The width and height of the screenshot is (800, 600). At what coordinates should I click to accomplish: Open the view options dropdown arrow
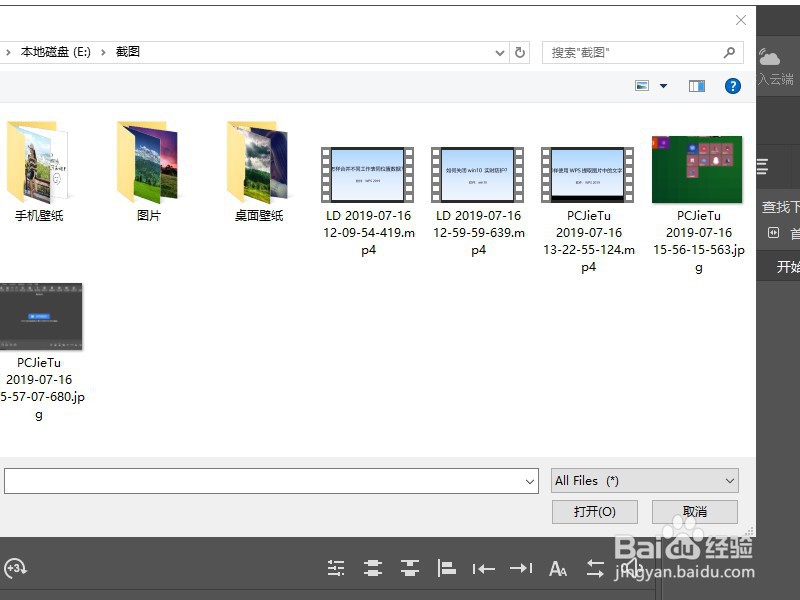tap(663, 86)
